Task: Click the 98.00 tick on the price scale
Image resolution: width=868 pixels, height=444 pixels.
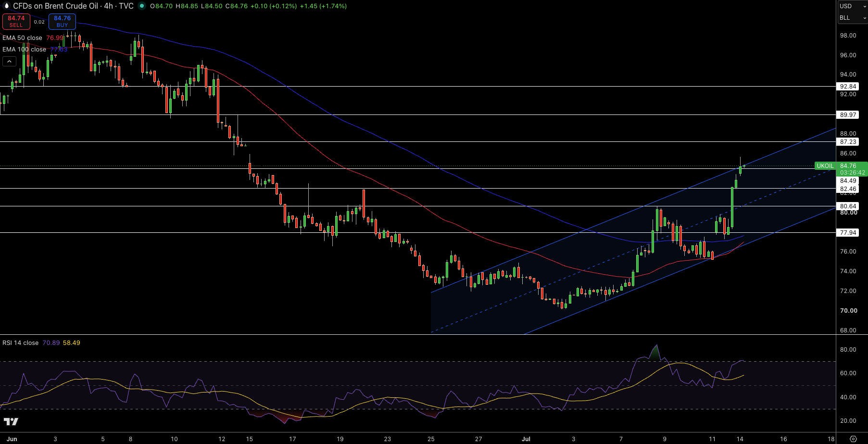Action: tap(848, 36)
